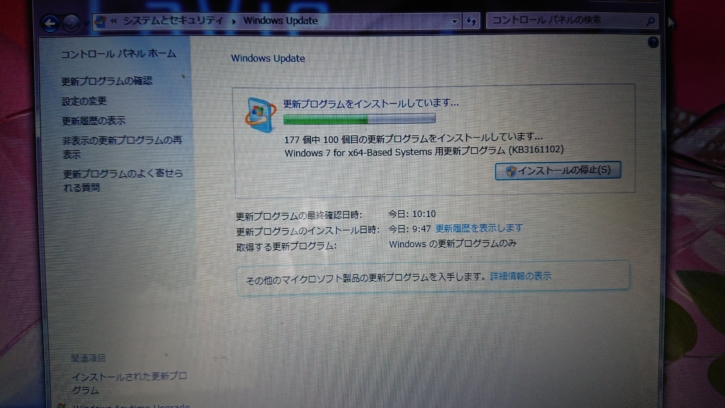The width and height of the screenshot is (725, 408).
Task: Click the refresh button beside address bar
Action: (472, 20)
